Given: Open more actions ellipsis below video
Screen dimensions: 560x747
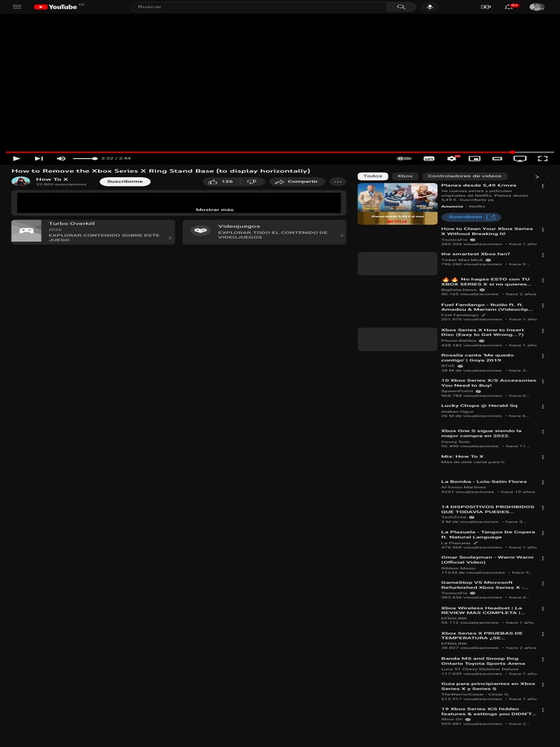Looking at the screenshot, I should [338, 182].
